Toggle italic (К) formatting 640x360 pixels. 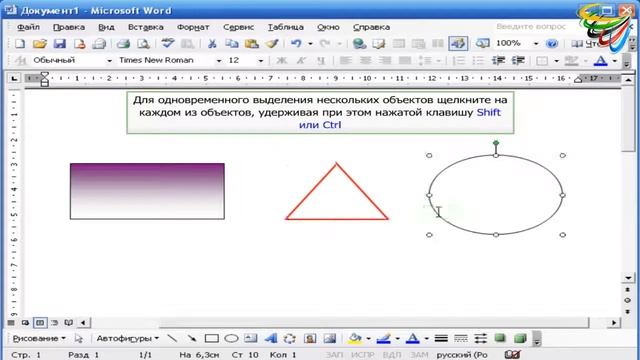(301, 61)
